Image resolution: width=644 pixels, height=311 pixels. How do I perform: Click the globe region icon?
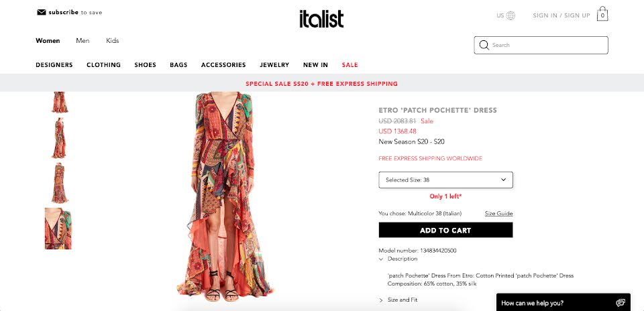511,15
